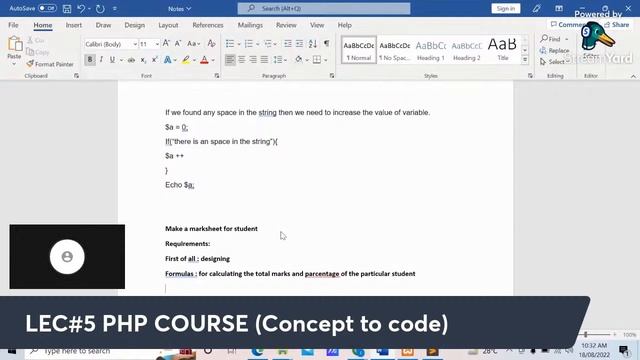Click the Undo arrow icon
Image resolution: width=640 pixels, height=360 pixels.
[81, 9]
